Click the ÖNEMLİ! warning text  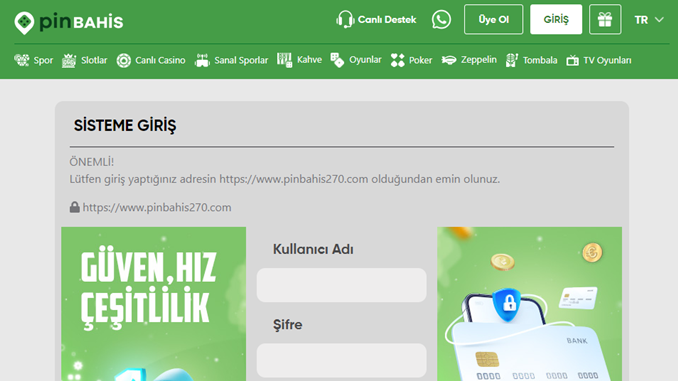(92, 162)
